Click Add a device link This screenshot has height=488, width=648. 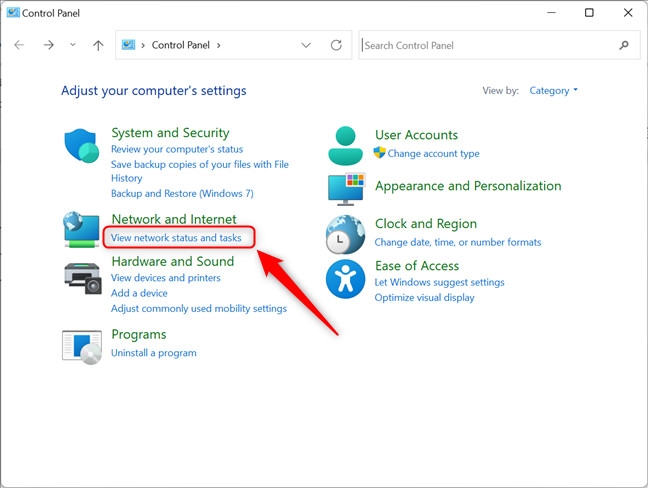pyautogui.click(x=139, y=293)
